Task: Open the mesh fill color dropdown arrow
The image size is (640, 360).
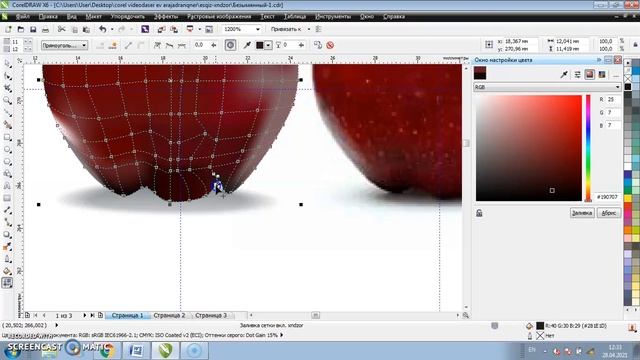Action: (268, 45)
